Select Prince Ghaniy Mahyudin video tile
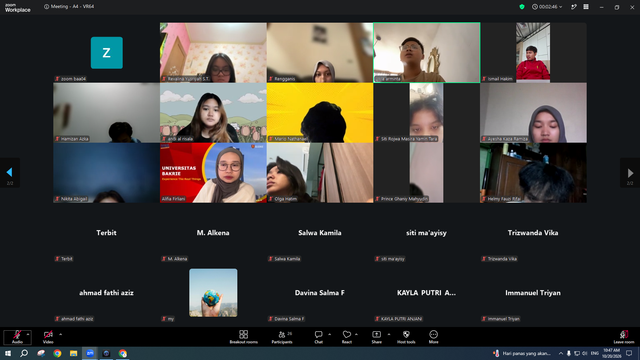The height and width of the screenshot is (360, 640). tap(427, 173)
